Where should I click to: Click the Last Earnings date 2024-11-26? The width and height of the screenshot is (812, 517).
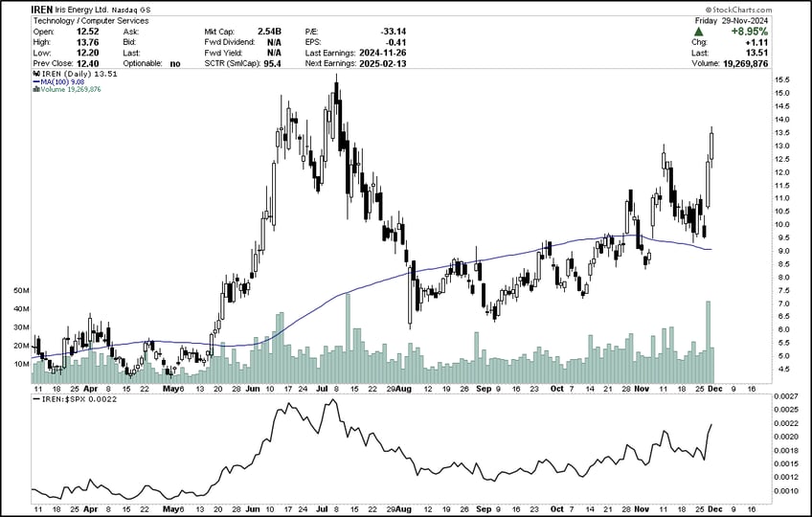point(382,53)
